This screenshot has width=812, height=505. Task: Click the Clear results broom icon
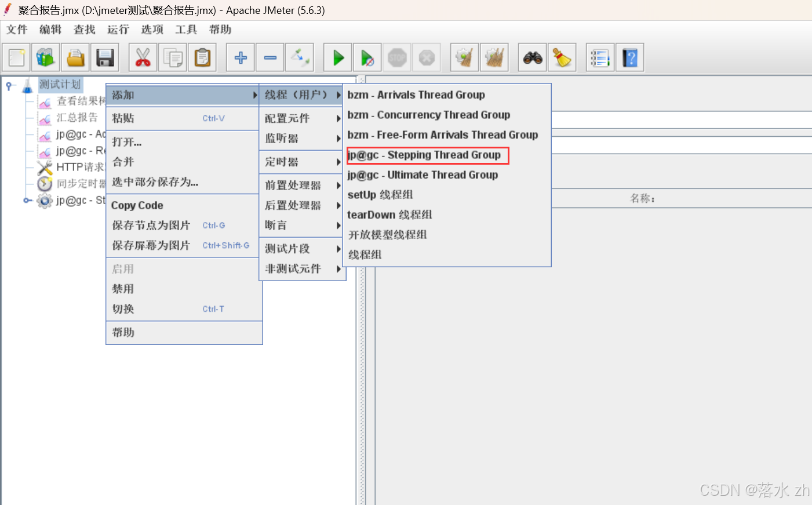pyautogui.click(x=465, y=57)
